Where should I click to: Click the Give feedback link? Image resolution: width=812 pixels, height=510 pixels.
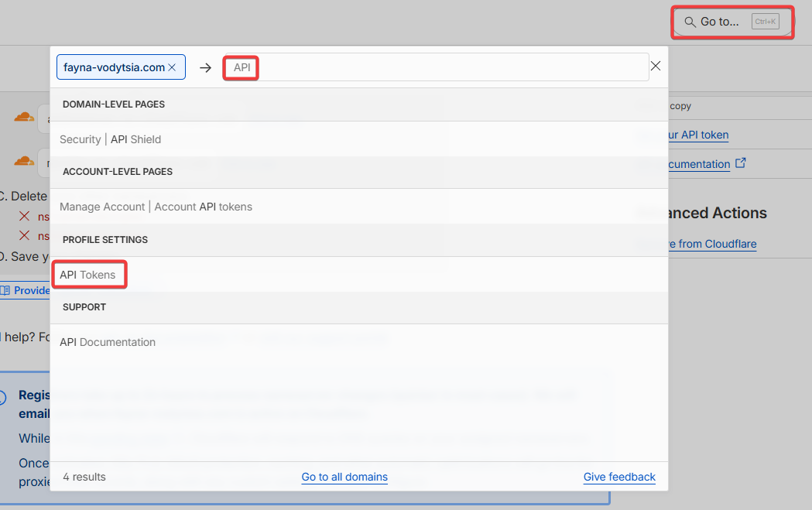click(x=619, y=477)
